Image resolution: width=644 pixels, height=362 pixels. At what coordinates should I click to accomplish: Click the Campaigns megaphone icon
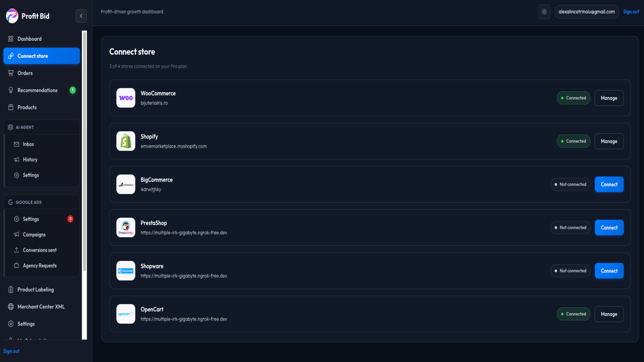(17, 234)
